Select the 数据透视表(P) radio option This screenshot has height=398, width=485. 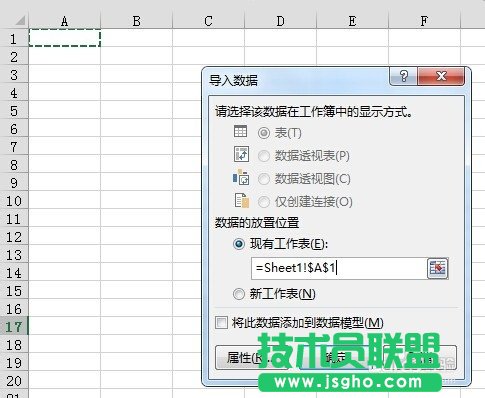tap(264, 156)
